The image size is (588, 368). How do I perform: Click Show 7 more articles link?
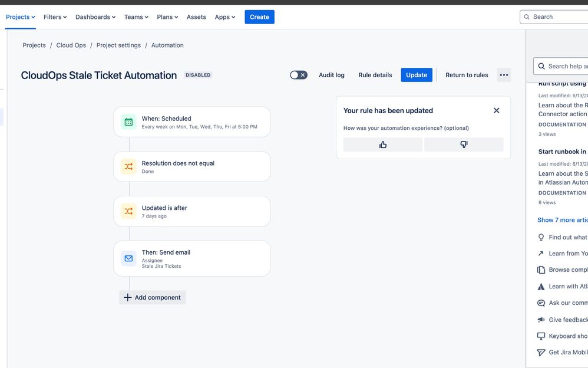tap(563, 220)
